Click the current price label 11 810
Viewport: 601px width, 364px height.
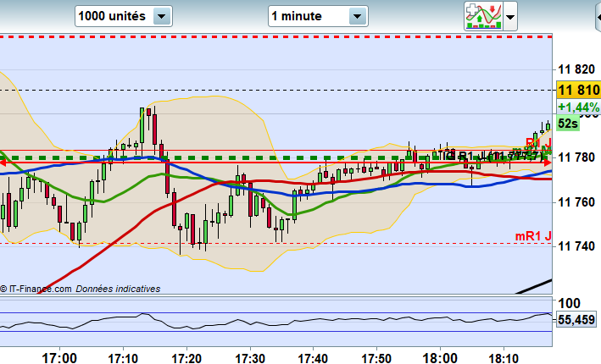pos(579,91)
